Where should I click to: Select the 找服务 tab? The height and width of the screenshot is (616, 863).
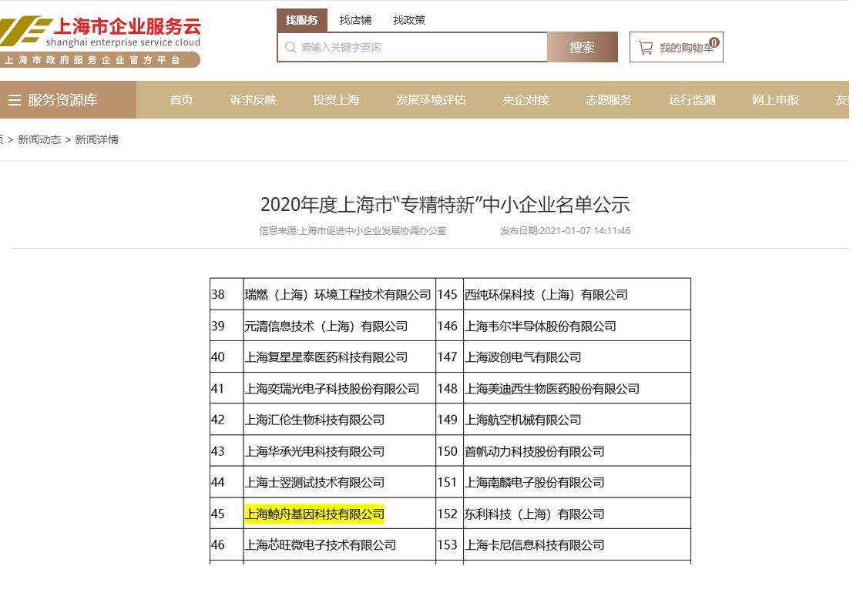coord(302,20)
